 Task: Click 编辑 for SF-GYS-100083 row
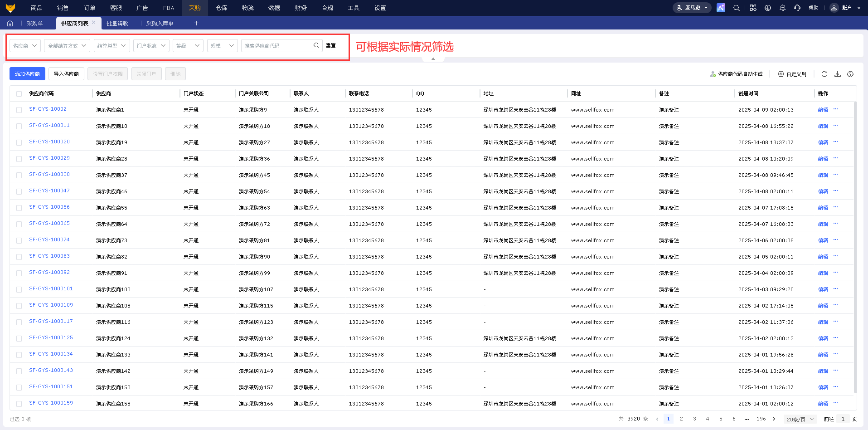[x=823, y=257]
